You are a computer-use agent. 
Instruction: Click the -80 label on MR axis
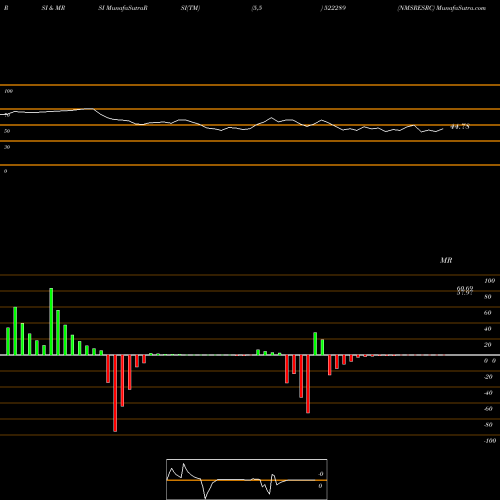pos(488,425)
